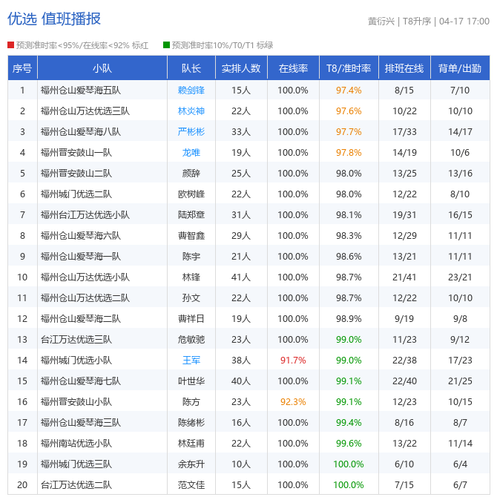Select team 福州仓山万达优选三队

click(85, 111)
